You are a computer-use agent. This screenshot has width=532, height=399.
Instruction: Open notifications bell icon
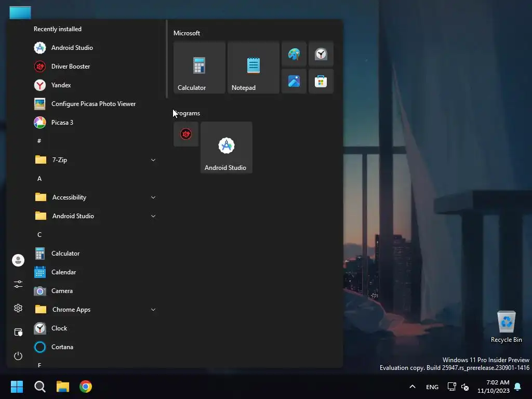click(518, 387)
